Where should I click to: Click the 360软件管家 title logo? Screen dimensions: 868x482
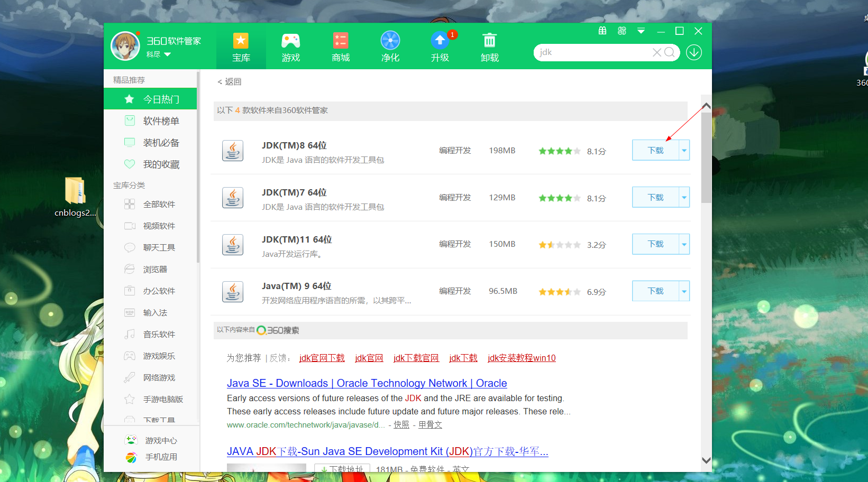click(x=173, y=41)
